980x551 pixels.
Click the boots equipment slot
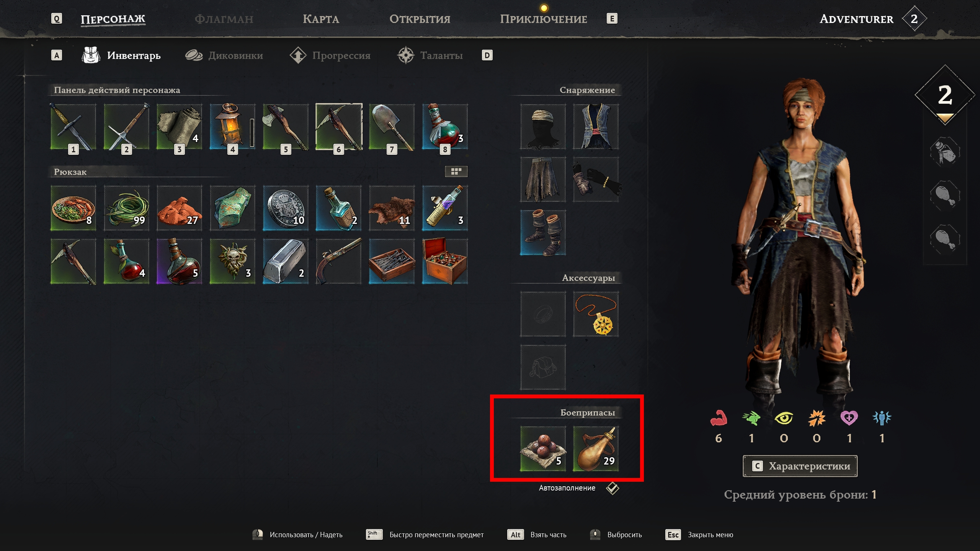(x=543, y=233)
